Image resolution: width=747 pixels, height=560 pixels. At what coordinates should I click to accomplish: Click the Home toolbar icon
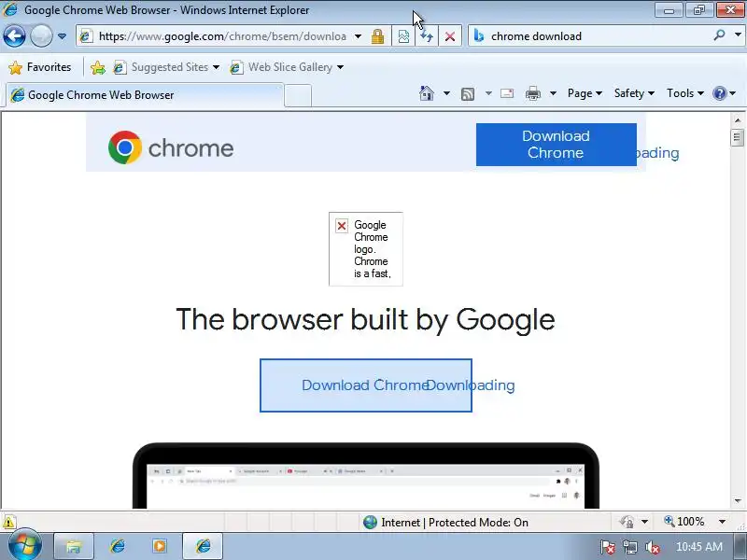[x=427, y=93]
